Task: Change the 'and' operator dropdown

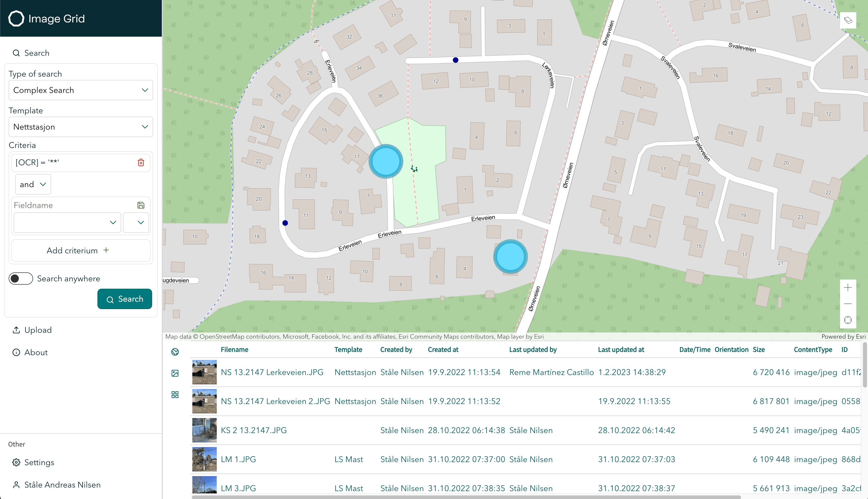Action: (x=33, y=184)
